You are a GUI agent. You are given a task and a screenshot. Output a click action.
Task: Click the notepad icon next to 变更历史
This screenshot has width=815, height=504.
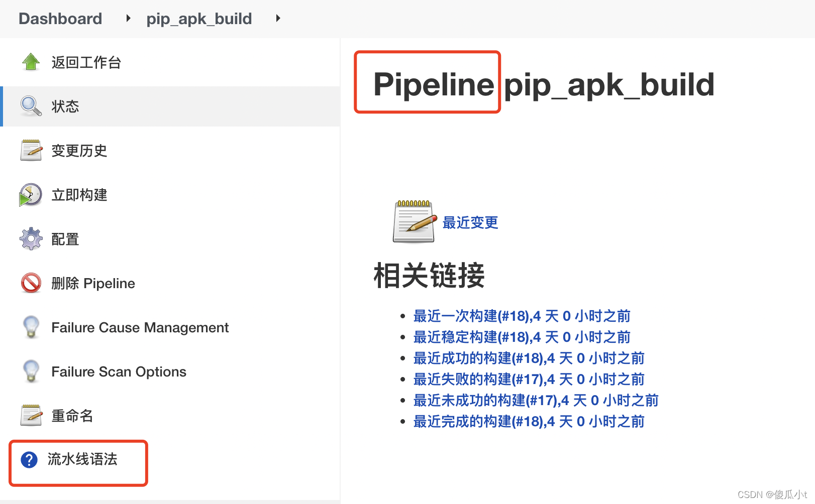pos(31,150)
